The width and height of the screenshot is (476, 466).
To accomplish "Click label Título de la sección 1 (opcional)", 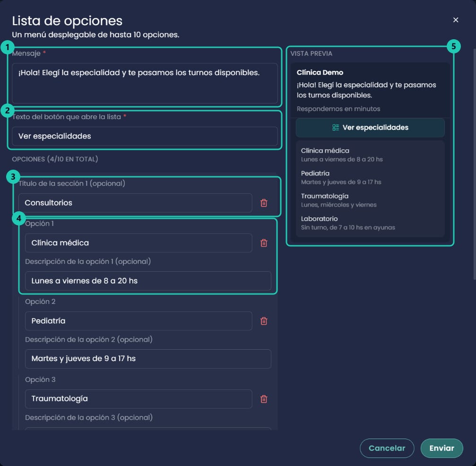I will point(72,183).
